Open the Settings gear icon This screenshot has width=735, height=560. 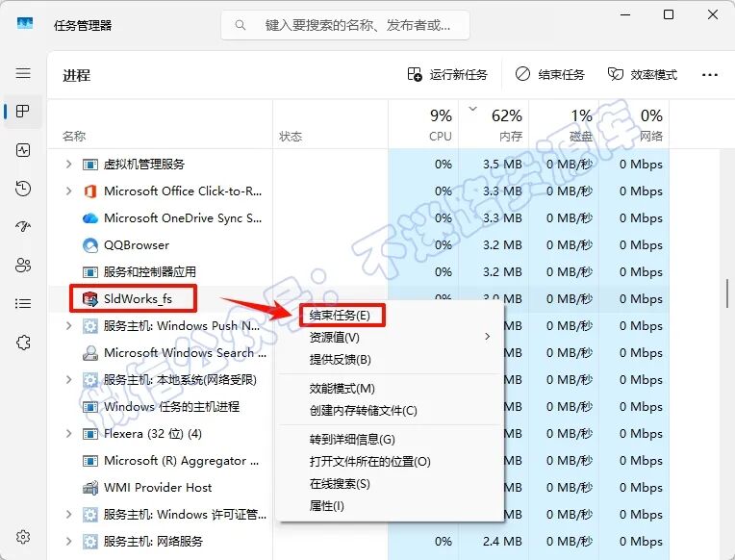coord(23,537)
